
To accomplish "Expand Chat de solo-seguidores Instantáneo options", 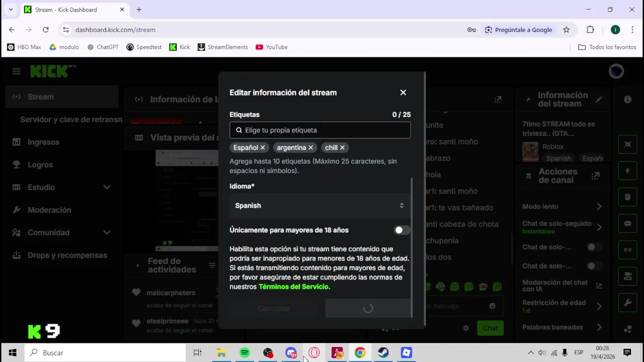I will (x=599, y=227).
